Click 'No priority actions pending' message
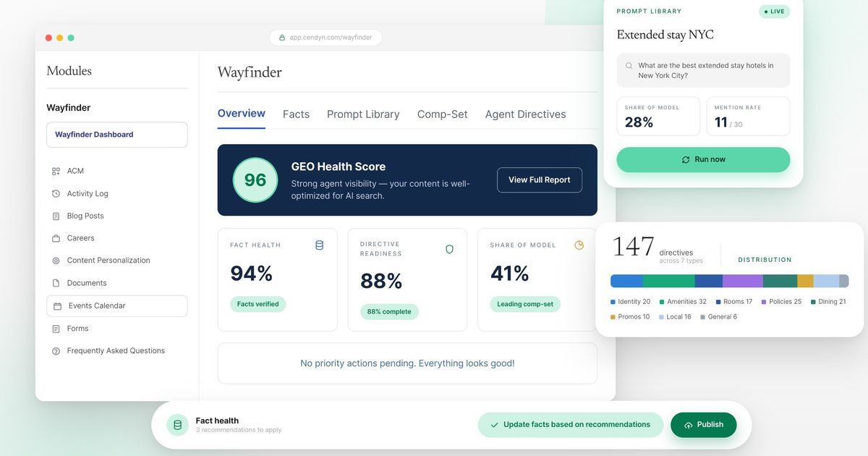This screenshot has width=868, height=456. click(x=407, y=363)
